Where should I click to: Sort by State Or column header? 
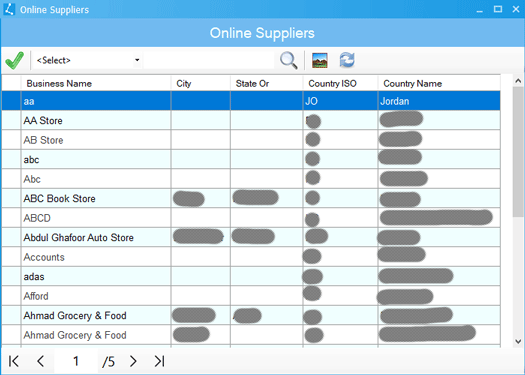point(267,83)
